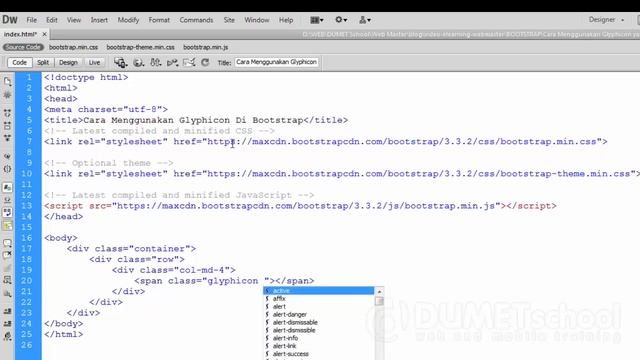Select 'alert-danger' in the code hint list
640x360 pixels.
tap(318, 314)
